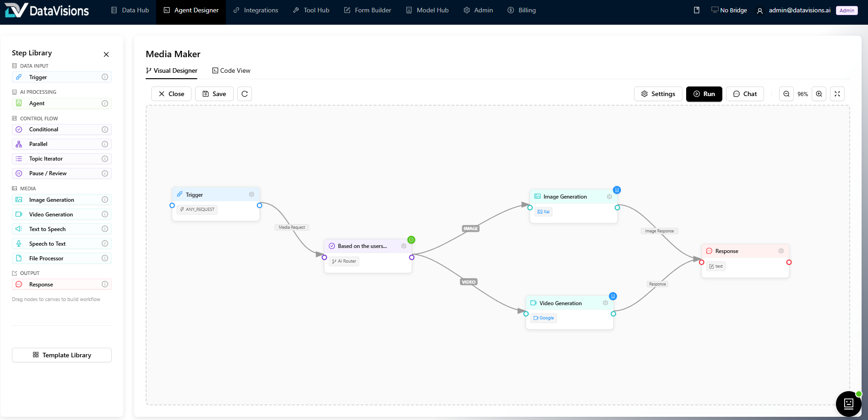
Task: Click the info icon for Topic Iterator
Action: 105,159
